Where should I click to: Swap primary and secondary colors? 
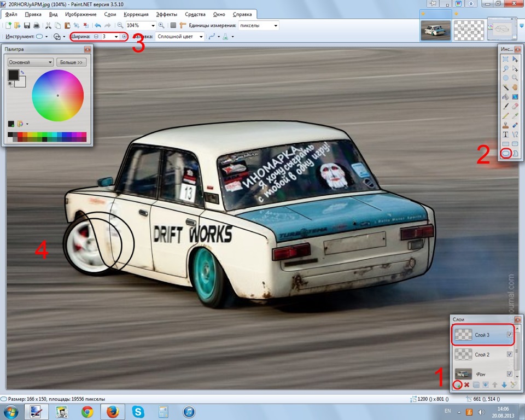[x=22, y=72]
